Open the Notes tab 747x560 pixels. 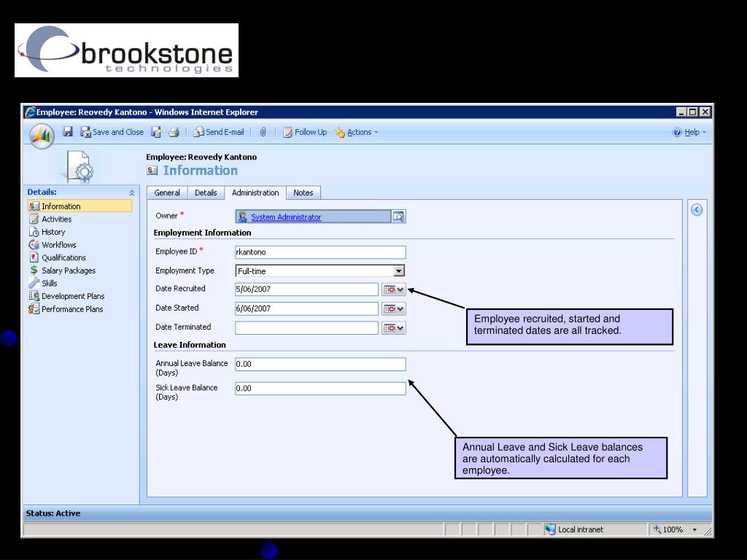click(303, 192)
